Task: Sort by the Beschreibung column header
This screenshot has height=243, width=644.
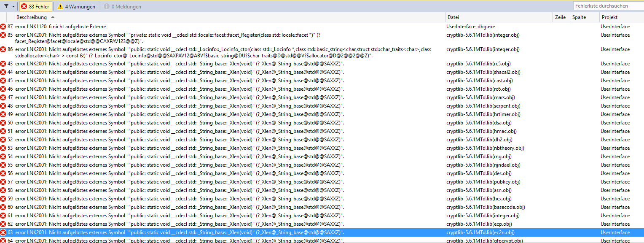Action: [x=230, y=17]
